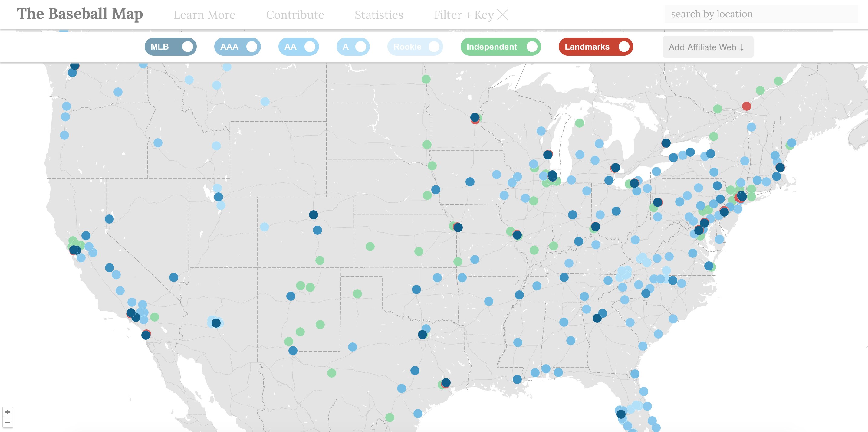This screenshot has width=868, height=432.
Task: Open the Statistics menu item
Action: (379, 15)
